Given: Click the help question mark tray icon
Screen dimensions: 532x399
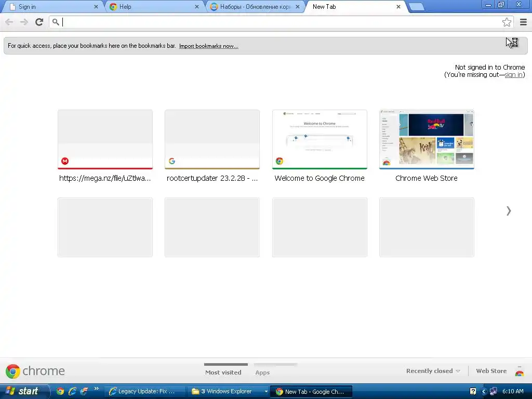Looking at the screenshot, I should [x=473, y=391].
